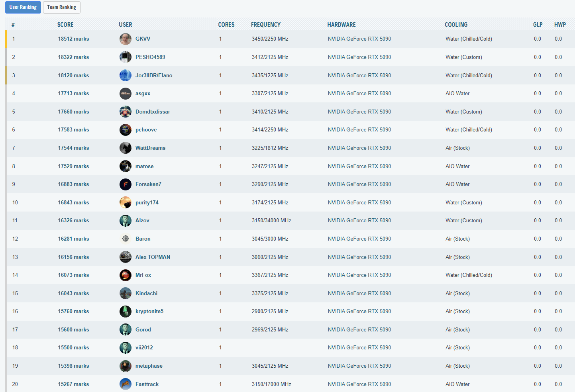Open the 16326 marks submission by Alzov
575x392 pixels.
point(73,220)
